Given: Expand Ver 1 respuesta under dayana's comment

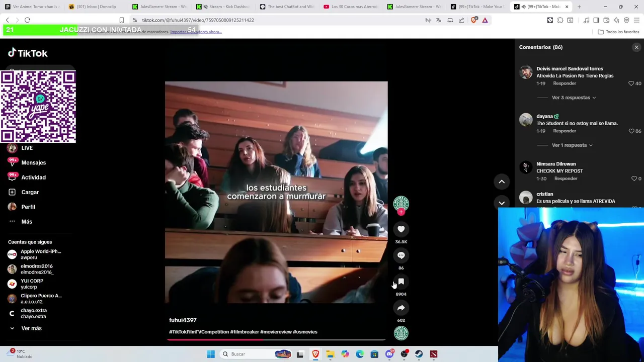Looking at the screenshot, I should pyautogui.click(x=572, y=145).
